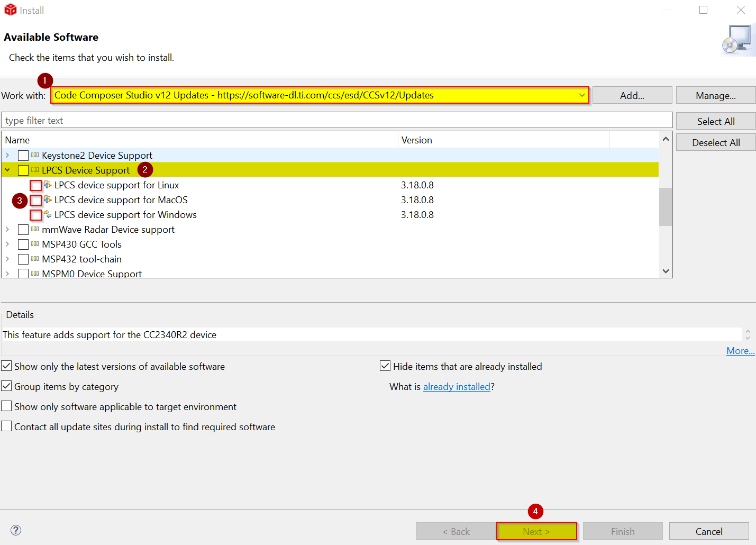Toggle Group items by category checkbox
Screen dimensions: 756x545
(x=6, y=386)
